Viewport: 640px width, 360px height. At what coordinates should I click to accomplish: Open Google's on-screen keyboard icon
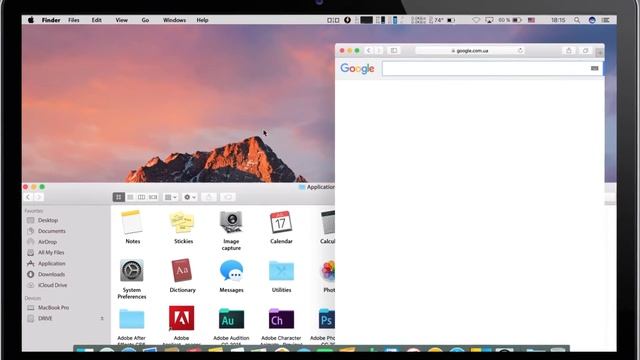[x=594, y=68]
